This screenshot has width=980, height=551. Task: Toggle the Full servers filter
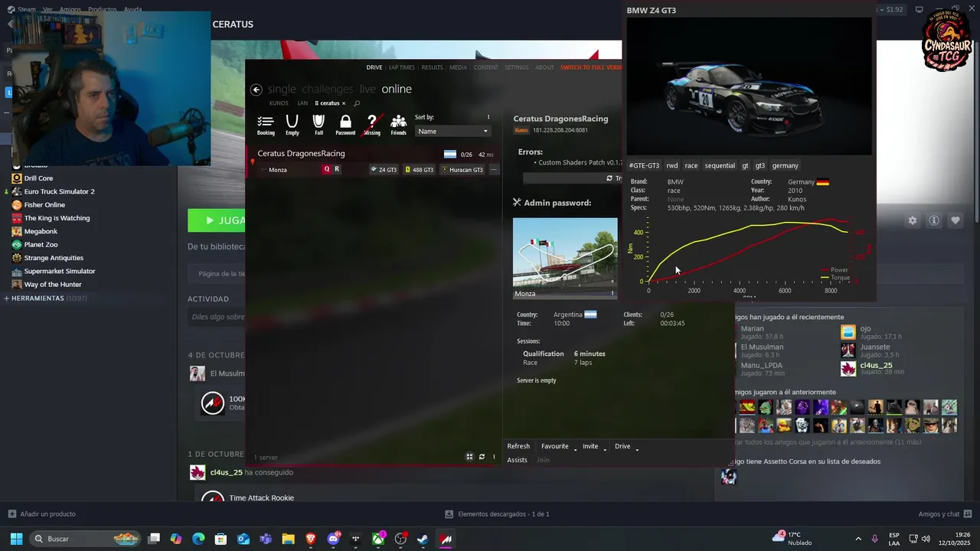point(318,125)
